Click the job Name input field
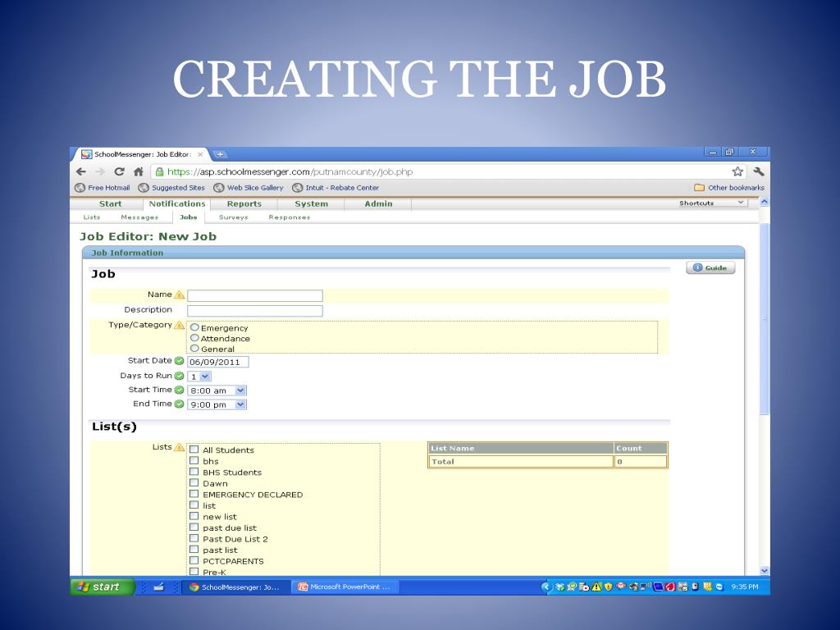840x630 pixels. pos(255,295)
